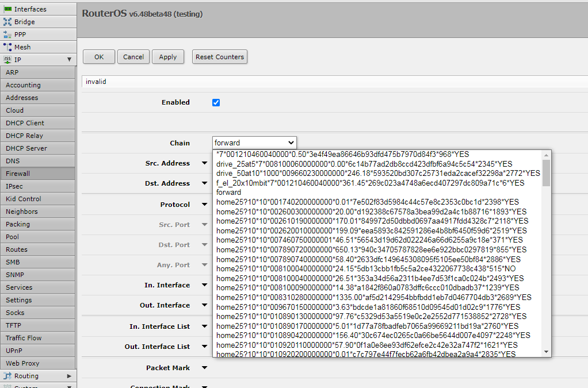The width and height of the screenshot is (588, 388).
Task: Expand the Out. Interface field
Action: point(204,305)
